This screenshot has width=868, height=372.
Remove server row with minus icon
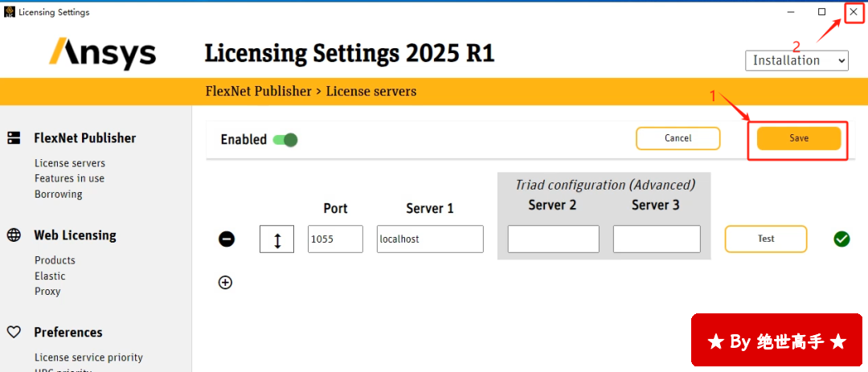click(227, 239)
